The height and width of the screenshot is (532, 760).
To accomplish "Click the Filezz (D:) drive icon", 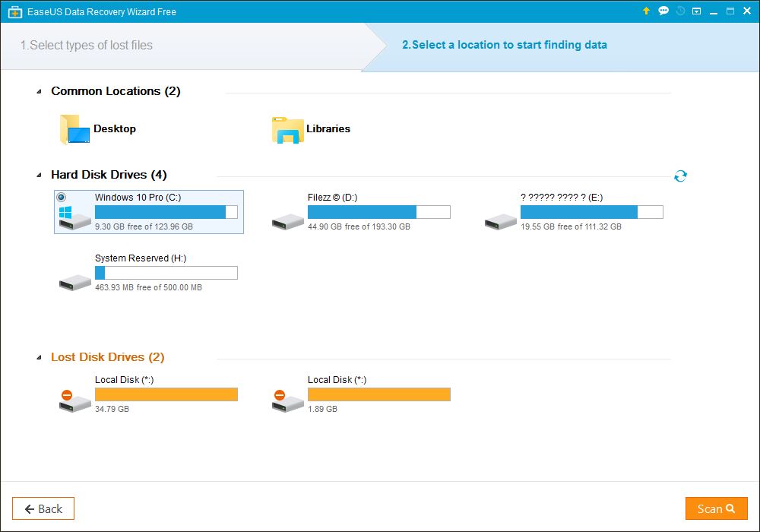I will point(287,222).
